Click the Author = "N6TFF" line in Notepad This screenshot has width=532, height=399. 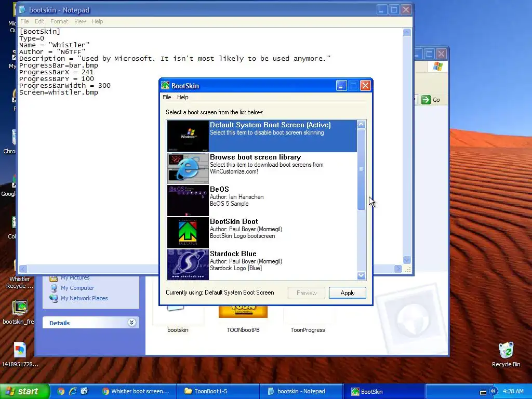[x=52, y=52]
